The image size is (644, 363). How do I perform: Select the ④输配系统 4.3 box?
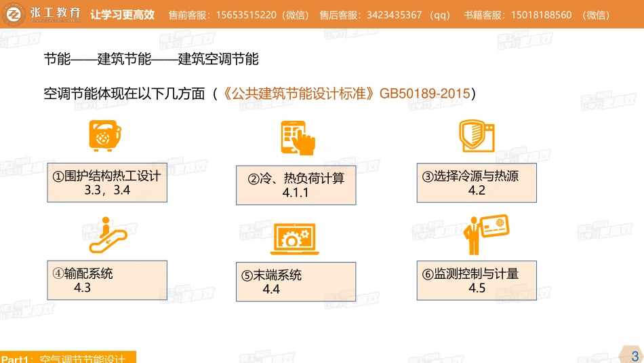pyautogui.click(x=107, y=280)
